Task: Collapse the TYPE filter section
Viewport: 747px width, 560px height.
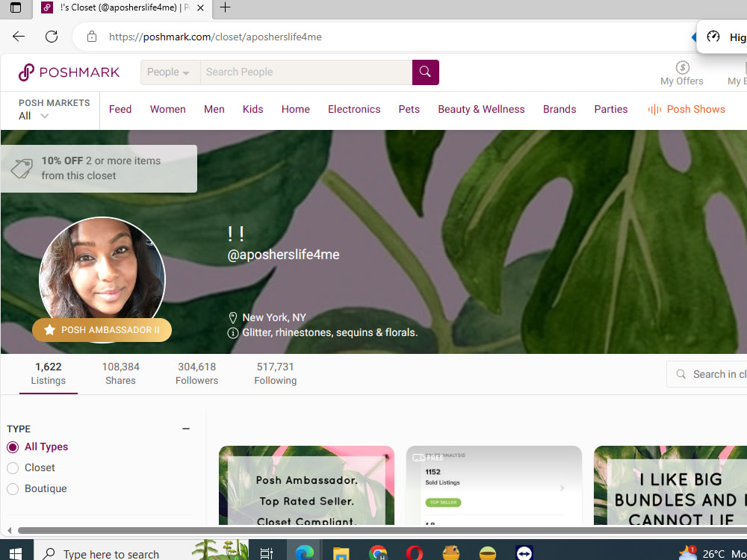Action: 186,429
